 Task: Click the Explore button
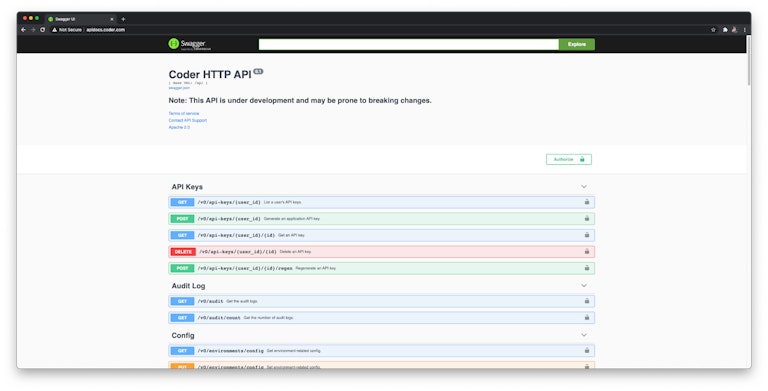(577, 44)
